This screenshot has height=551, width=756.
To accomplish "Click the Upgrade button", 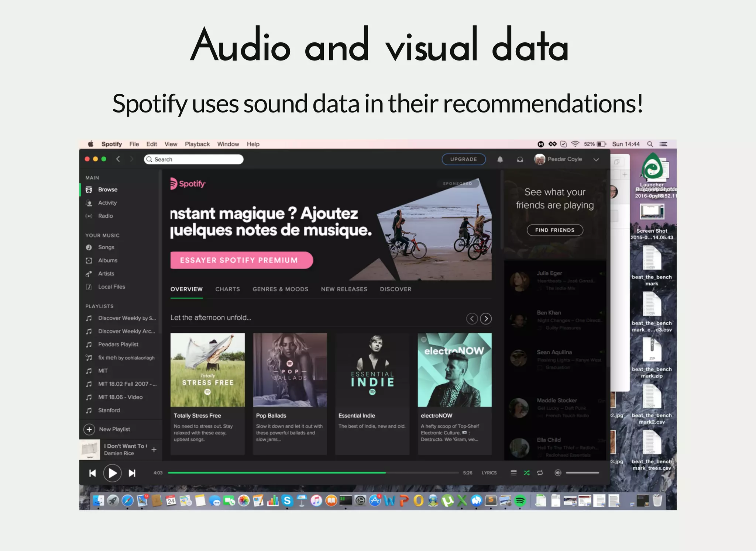I will (464, 159).
